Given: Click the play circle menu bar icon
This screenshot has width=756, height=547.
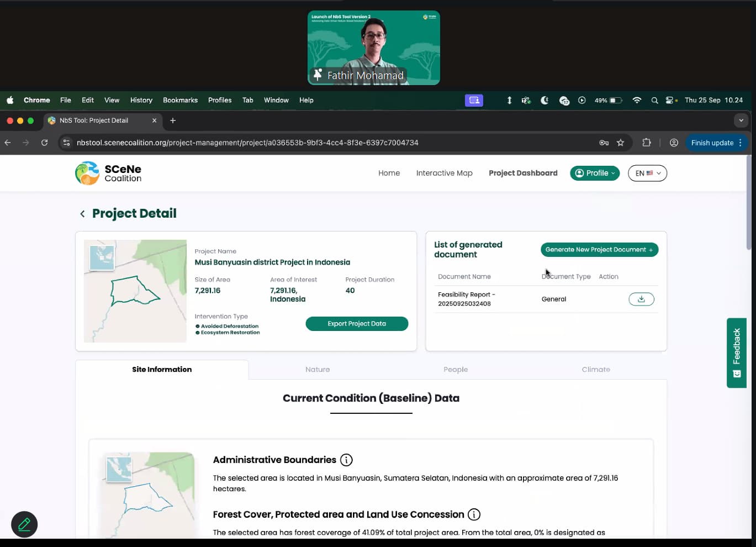Looking at the screenshot, I should click(x=581, y=100).
